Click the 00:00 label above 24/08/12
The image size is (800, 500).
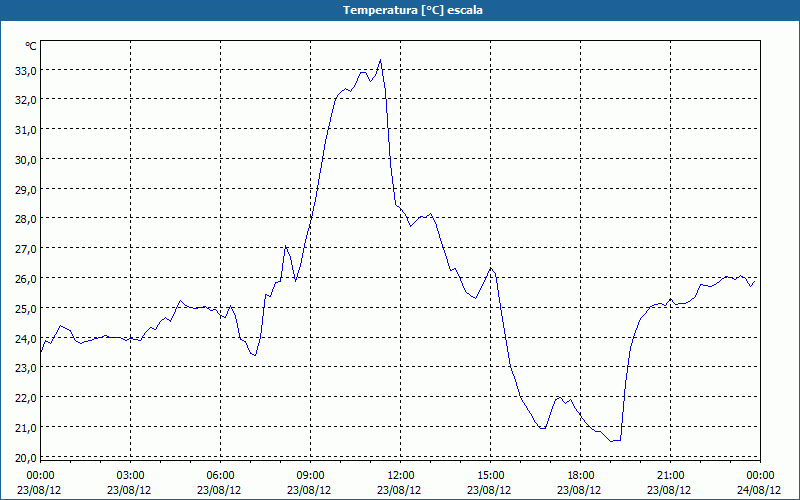click(x=760, y=476)
